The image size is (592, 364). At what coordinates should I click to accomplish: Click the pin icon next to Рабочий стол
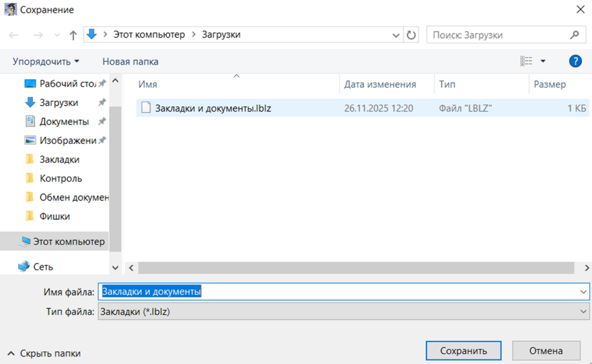102,84
